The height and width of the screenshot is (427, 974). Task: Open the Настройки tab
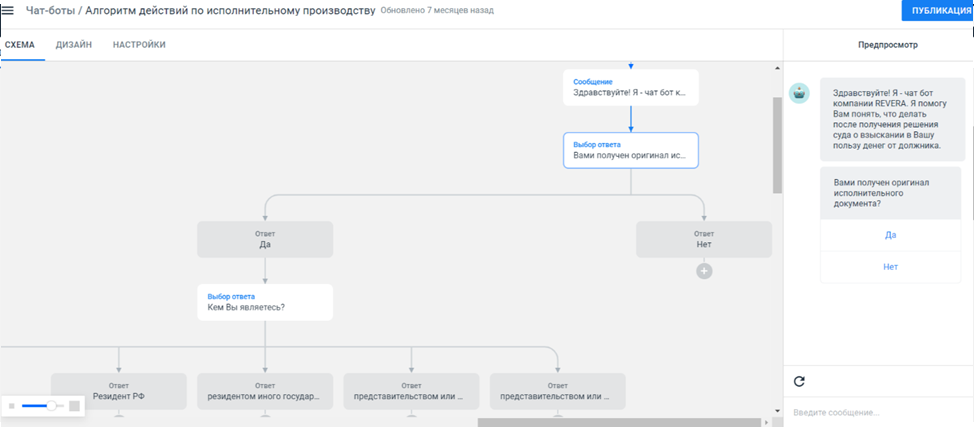[139, 45]
